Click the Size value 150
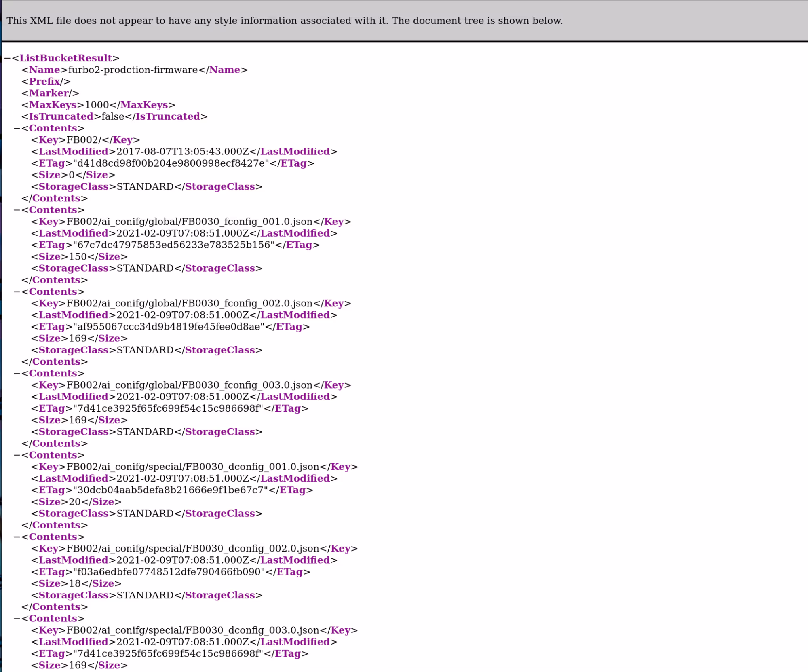Viewport: 808px width, 672px height. 78,257
